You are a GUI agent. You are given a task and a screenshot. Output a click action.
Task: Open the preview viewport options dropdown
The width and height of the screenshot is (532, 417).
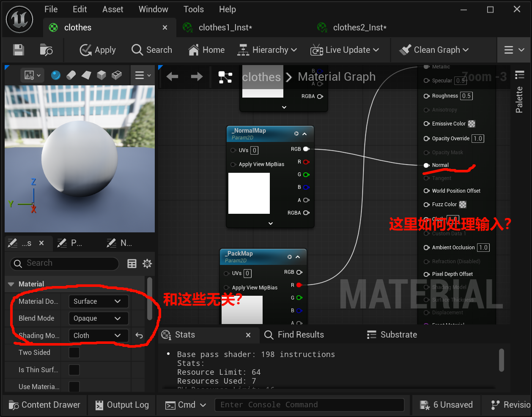pos(32,75)
